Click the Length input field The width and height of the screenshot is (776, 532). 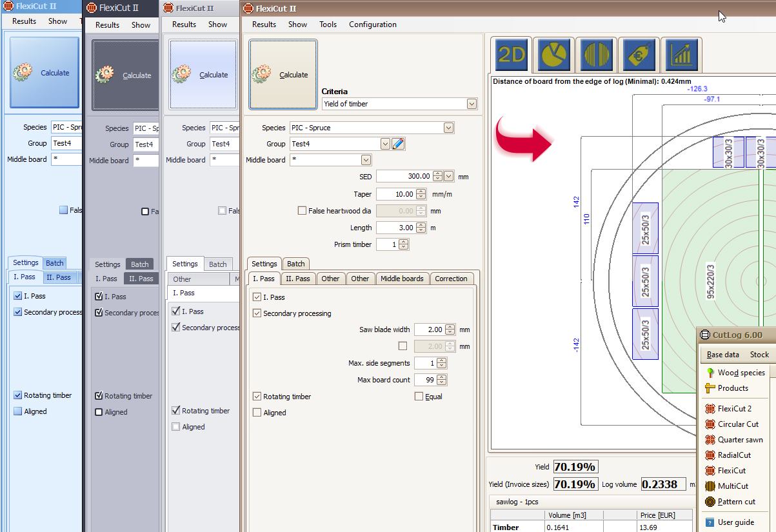[396, 228]
